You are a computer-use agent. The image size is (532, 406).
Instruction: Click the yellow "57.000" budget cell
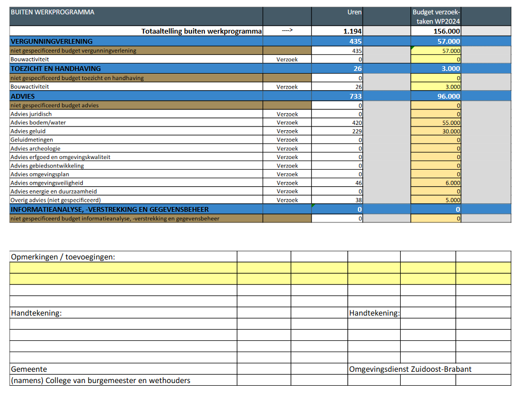click(x=436, y=51)
